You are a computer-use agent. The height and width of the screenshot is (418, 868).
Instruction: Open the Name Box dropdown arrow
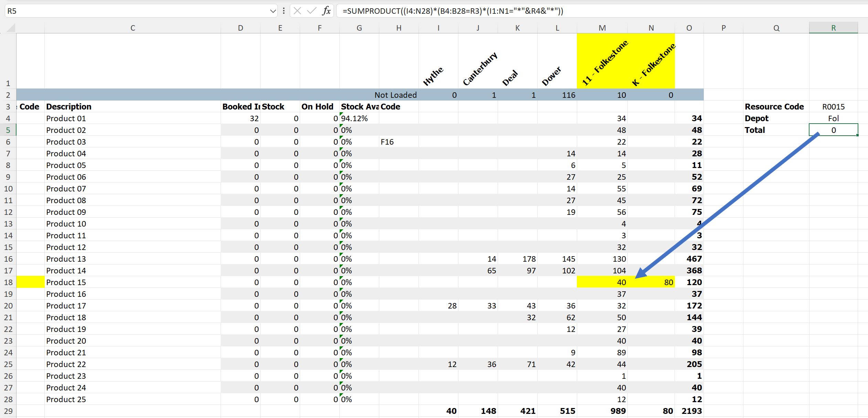click(273, 11)
